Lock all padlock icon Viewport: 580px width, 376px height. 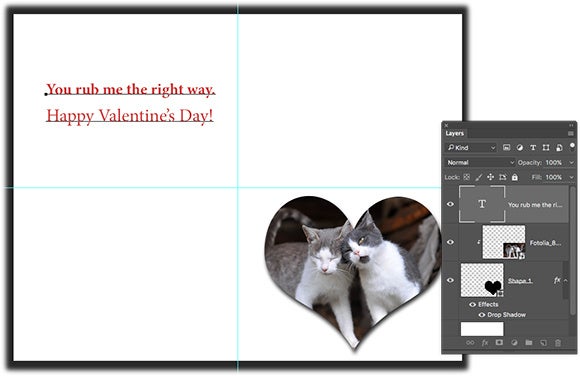pos(515,177)
